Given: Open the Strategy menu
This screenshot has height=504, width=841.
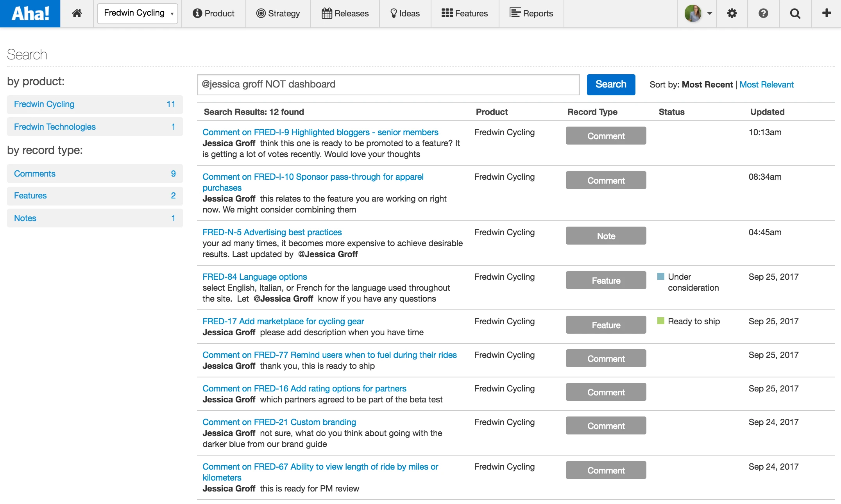Looking at the screenshot, I should point(278,13).
